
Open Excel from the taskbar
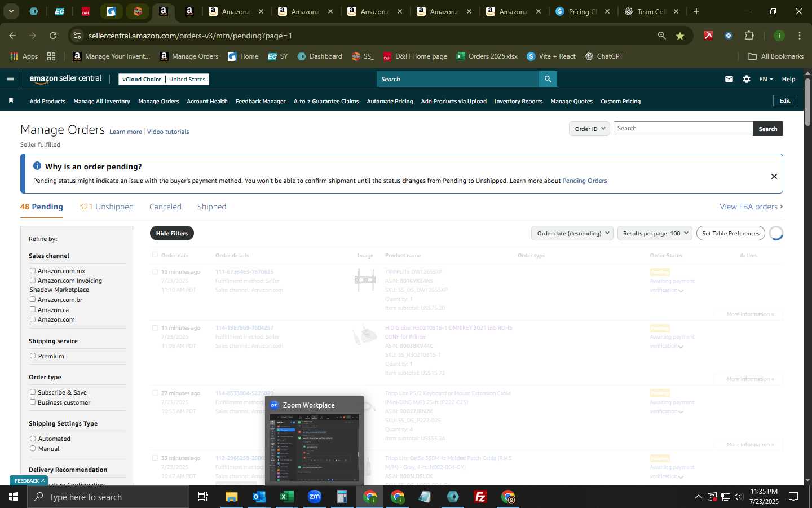[287, 497]
